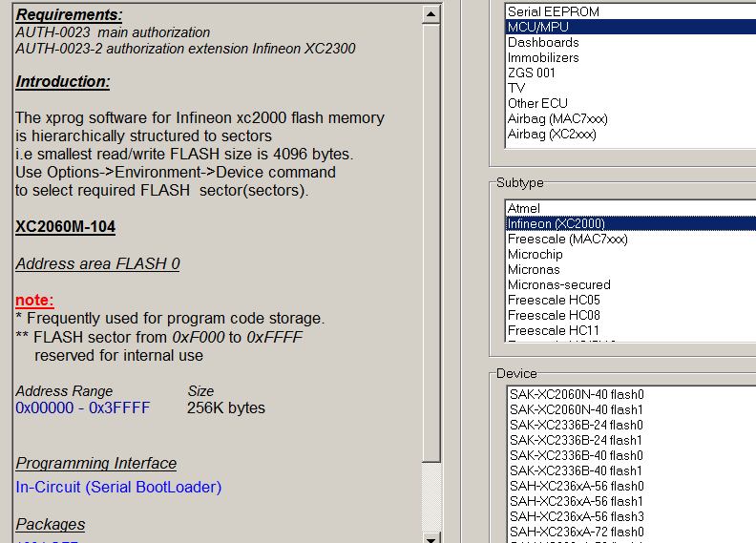Screen dimensions: 756x543
Task: Click AUTH-0023-2 authorization extension line
Action: tap(185, 49)
